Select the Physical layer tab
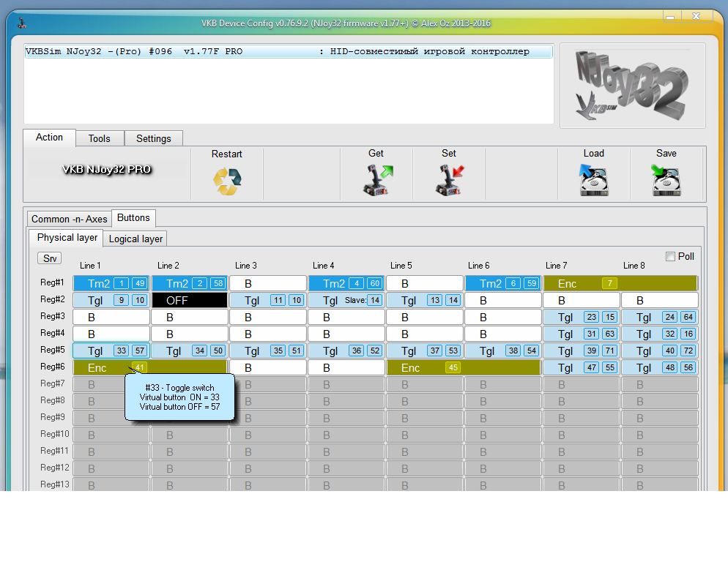This screenshot has width=728, height=562. (67, 238)
